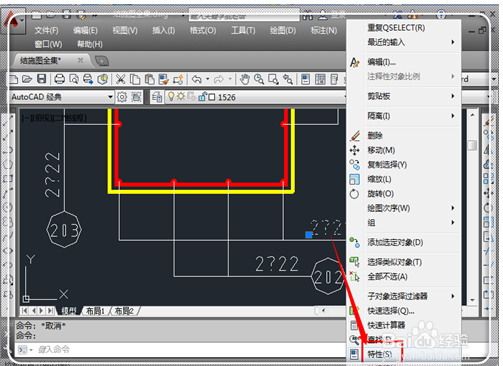Select the Match Properties brush icon
Image resolution: width=503 pixels, height=366 pixels.
(x=164, y=79)
